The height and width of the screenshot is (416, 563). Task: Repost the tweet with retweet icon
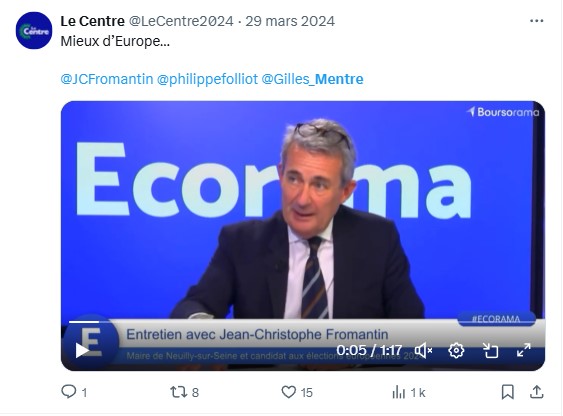point(178,392)
